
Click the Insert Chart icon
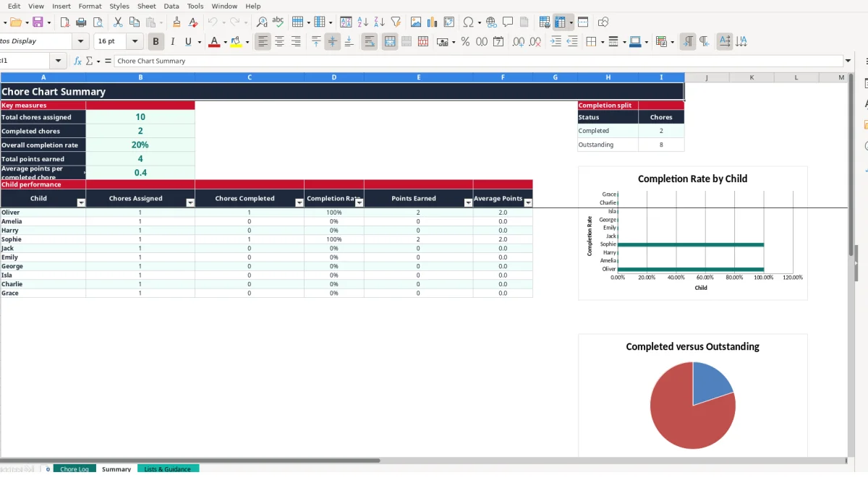coord(433,22)
